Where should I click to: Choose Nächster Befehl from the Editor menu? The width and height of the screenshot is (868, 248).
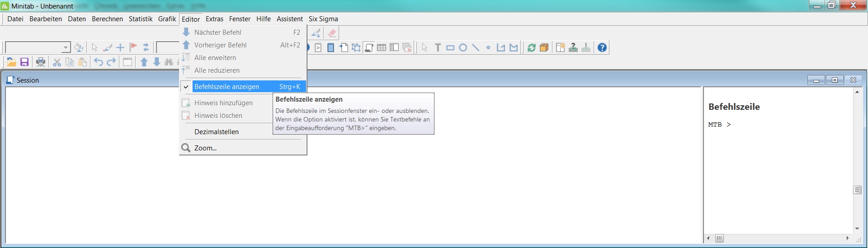coord(243,32)
